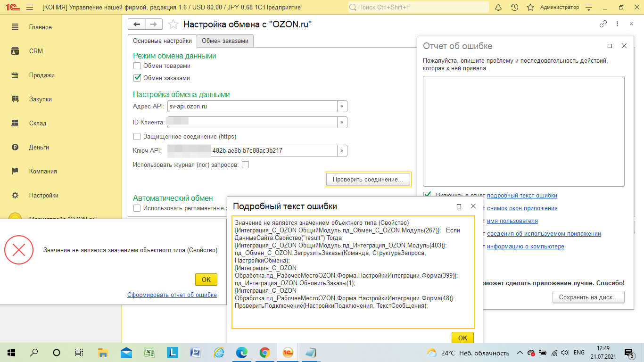Screen dimensions: 644x362
Task: Enable the Обмен товарами checkbox
Action: (137, 66)
